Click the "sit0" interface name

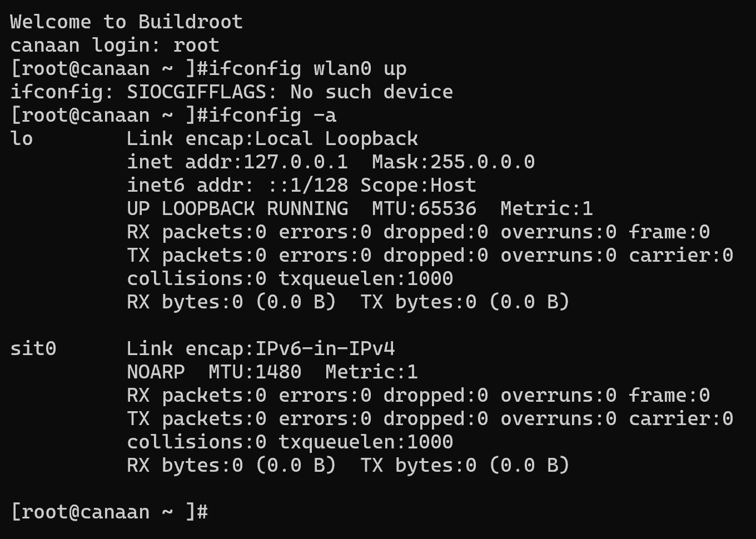point(33,348)
